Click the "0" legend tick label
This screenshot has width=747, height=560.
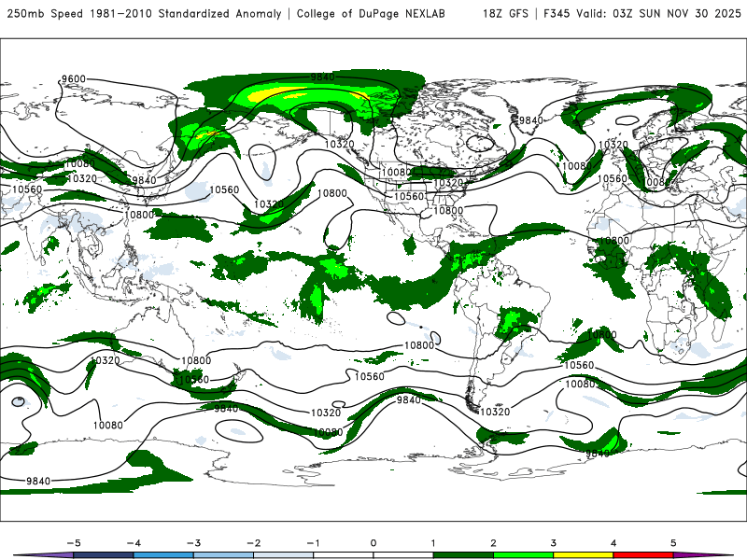[x=373, y=543]
